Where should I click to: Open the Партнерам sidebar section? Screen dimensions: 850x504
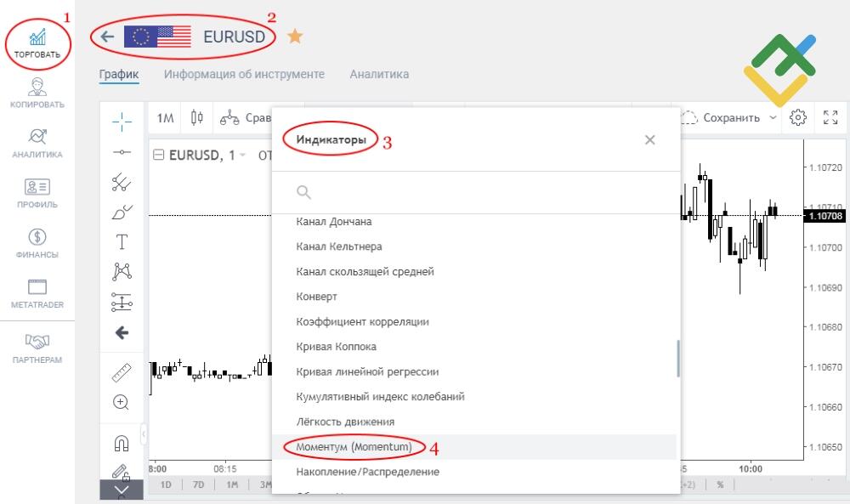coord(37,348)
